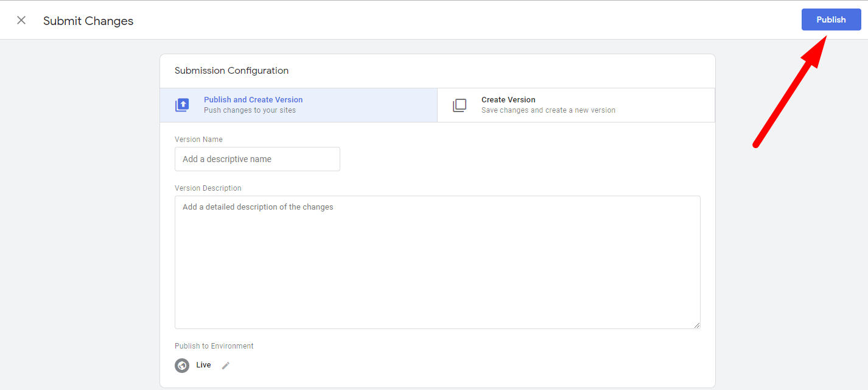Focus the Version Name input field
868x390 pixels.
click(257, 159)
